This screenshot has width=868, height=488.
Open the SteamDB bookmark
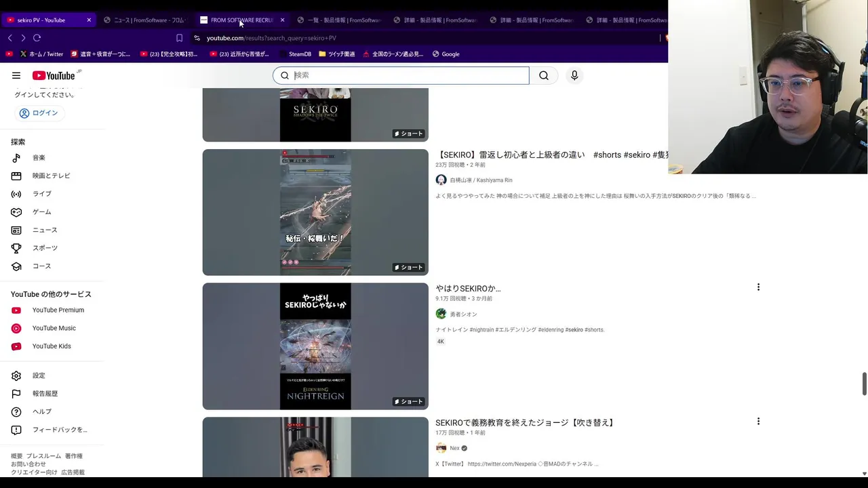[x=295, y=54]
